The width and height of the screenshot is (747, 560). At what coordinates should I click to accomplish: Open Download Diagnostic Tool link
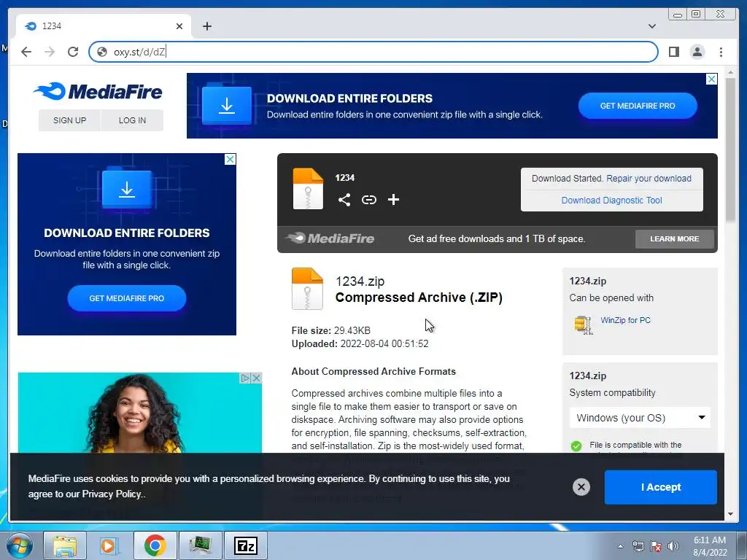pos(611,201)
